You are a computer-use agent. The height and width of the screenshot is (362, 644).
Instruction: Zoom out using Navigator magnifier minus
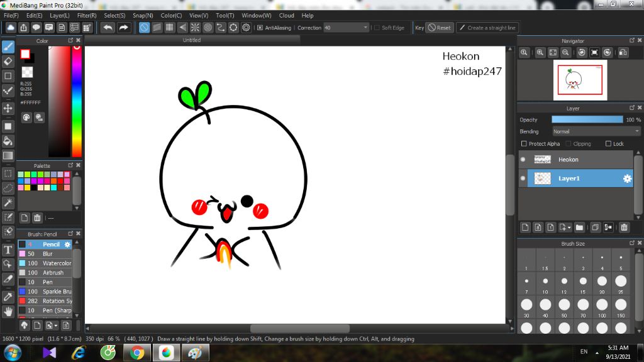[565, 53]
